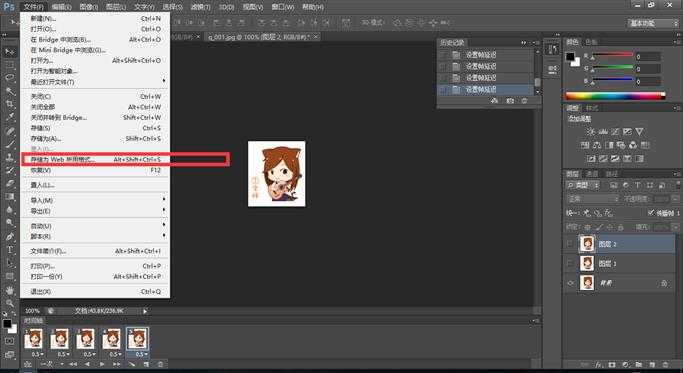The image size is (683, 373).
Task: Go to next animation frame
Action: (x=116, y=364)
